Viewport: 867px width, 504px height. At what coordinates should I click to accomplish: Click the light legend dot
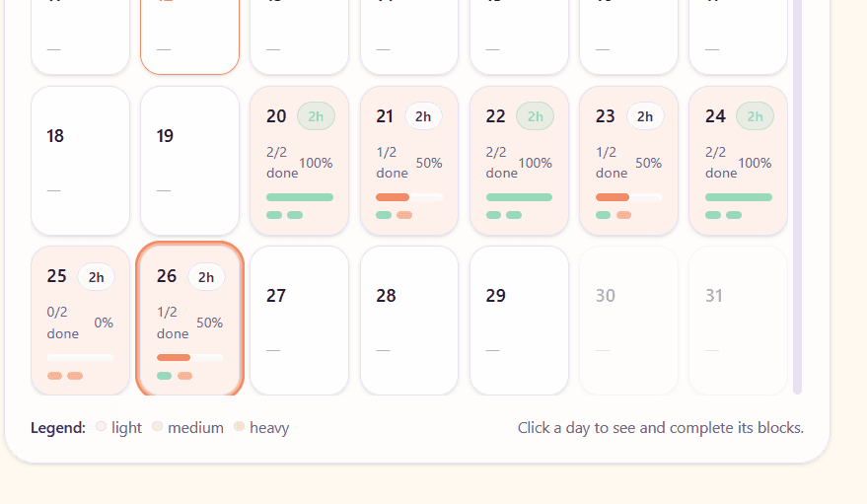point(101,427)
